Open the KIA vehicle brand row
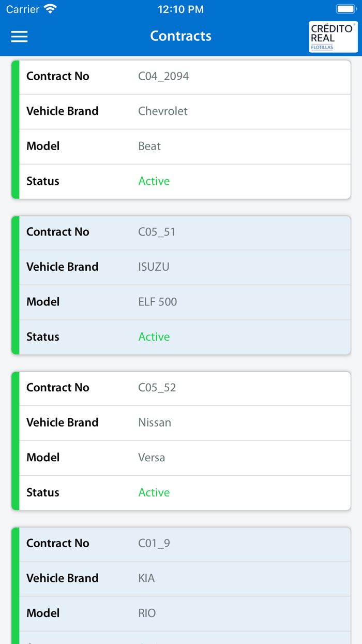The image size is (362, 644). 146,578
